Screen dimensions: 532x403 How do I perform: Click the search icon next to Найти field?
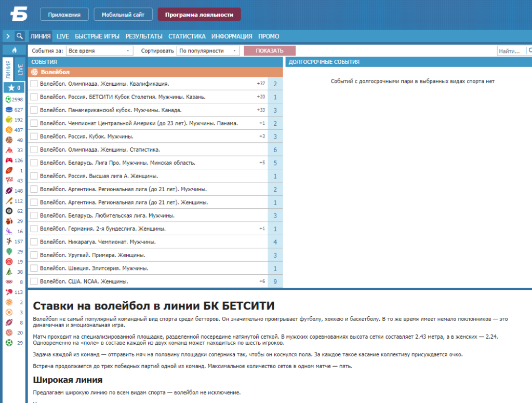pos(529,50)
